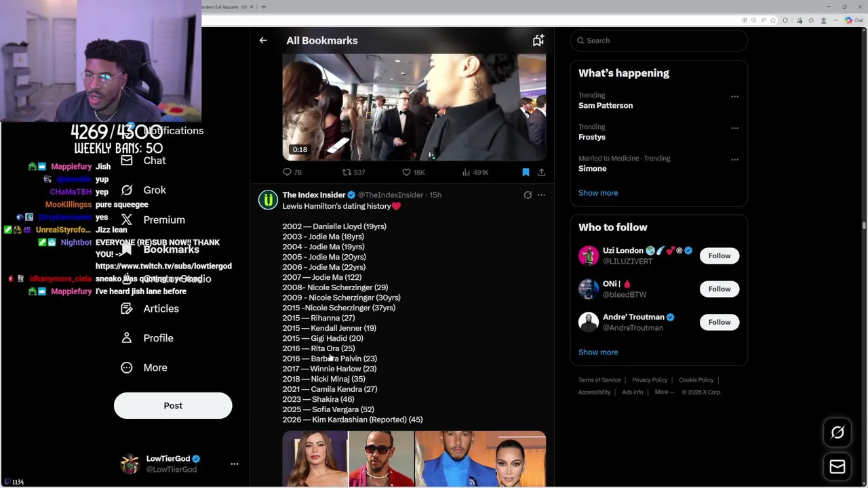The height and width of the screenshot is (488, 868).
Task: Show more trends under What's happening
Action: pyautogui.click(x=598, y=193)
